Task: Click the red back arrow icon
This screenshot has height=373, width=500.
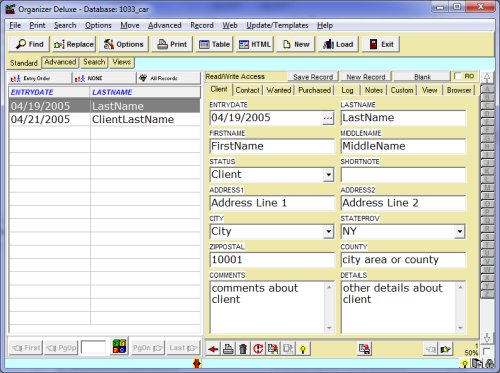Action: click(x=213, y=349)
